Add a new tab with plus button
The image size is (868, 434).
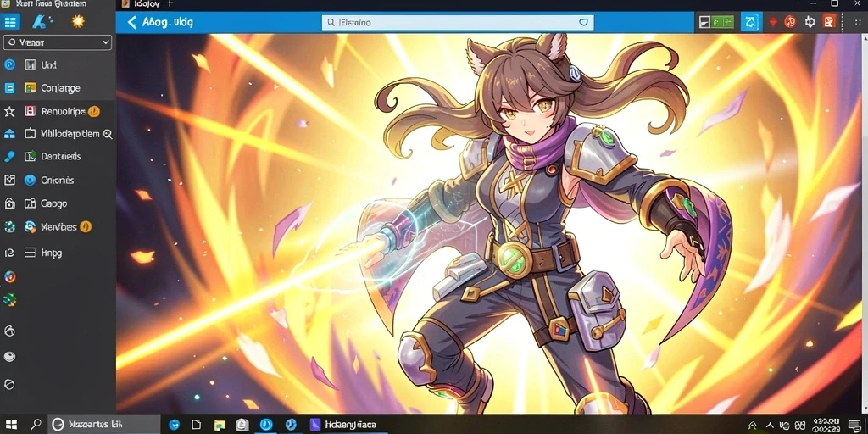click(x=170, y=3)
